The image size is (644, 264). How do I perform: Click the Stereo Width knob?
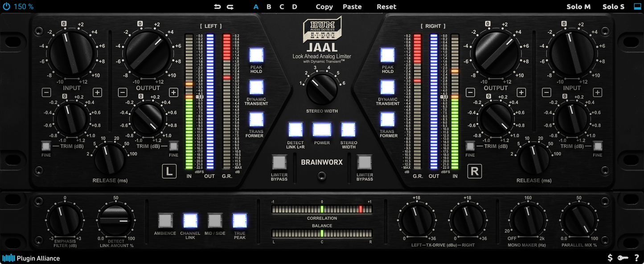pyautogui.click(x=322, y=89)
